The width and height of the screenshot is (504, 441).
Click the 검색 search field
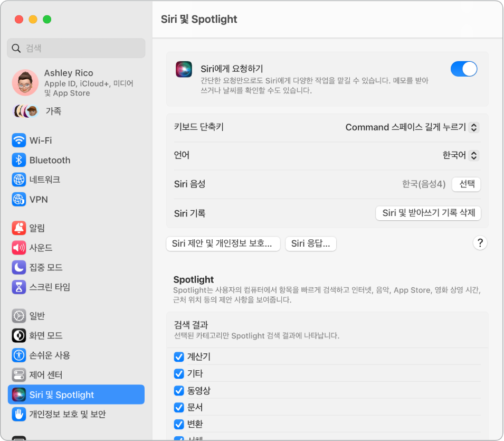click(76, 48)
